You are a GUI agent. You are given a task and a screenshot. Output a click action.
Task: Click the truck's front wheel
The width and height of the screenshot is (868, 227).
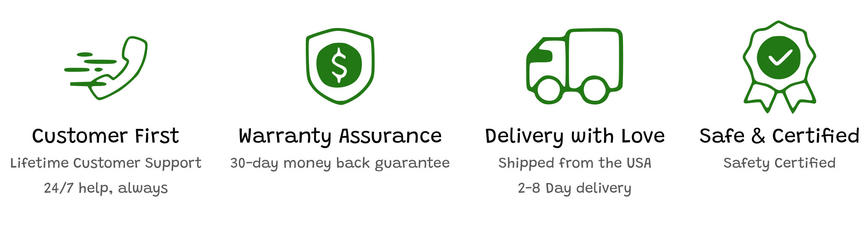(548, 90)
